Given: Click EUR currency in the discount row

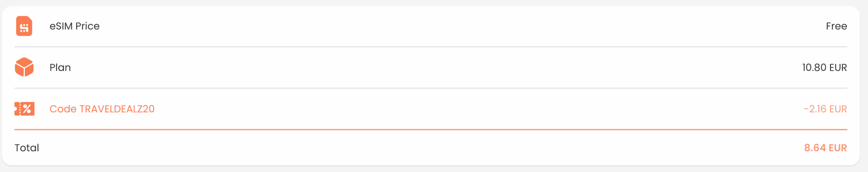Looking at the screenshot, I should point(838,109).
